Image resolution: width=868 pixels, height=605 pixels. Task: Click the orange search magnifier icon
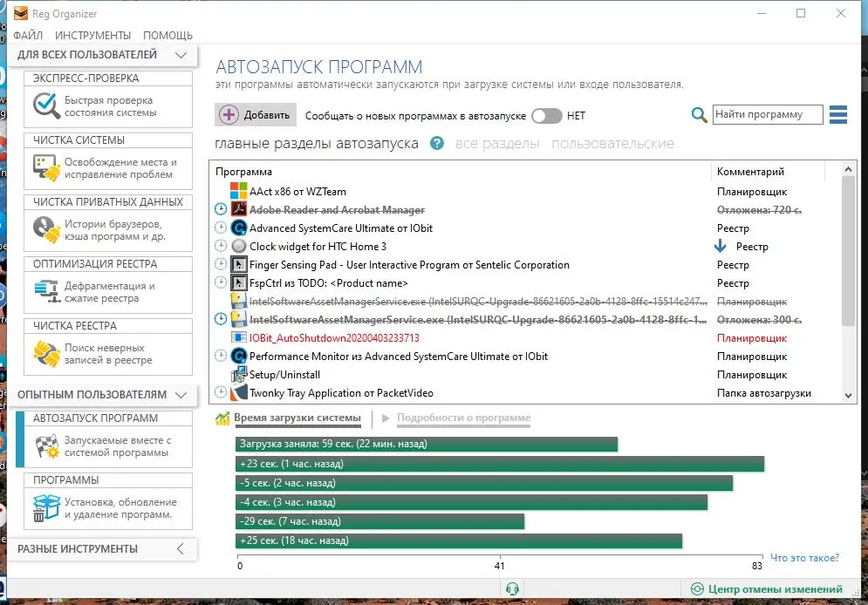point(697,114)
